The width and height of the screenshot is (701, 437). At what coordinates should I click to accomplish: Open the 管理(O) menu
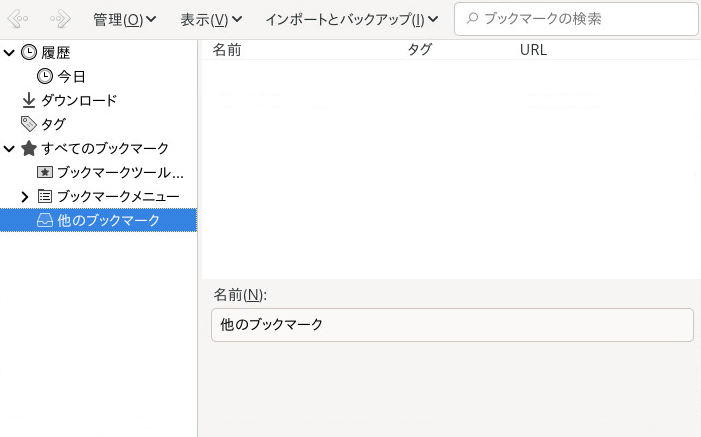coord(124,19)
